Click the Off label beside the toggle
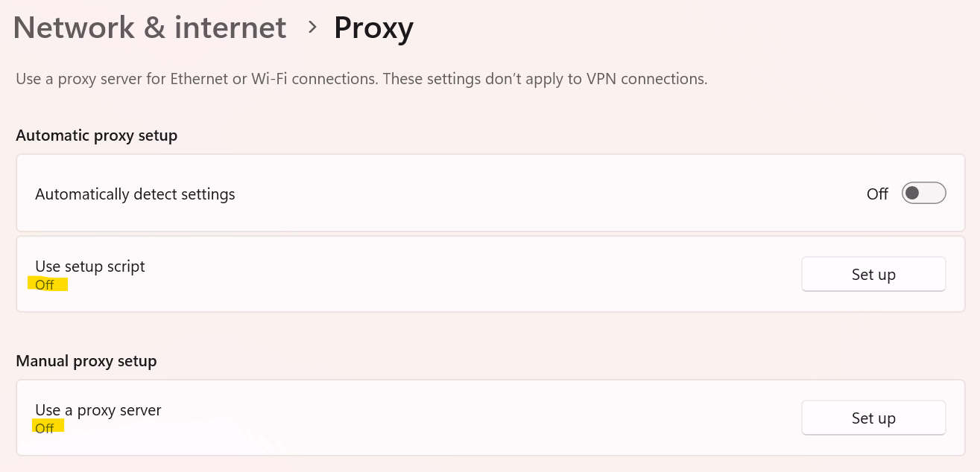 (x=877, y=194)
